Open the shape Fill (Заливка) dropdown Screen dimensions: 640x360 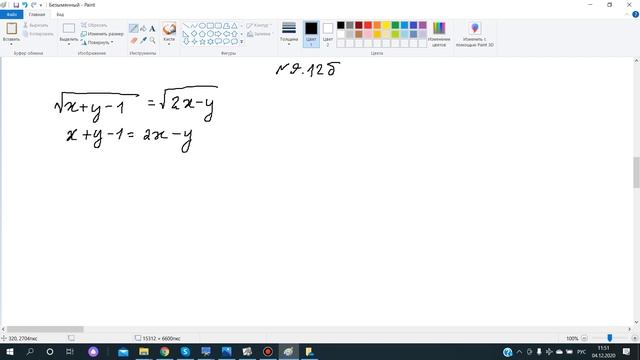[259, 34]
